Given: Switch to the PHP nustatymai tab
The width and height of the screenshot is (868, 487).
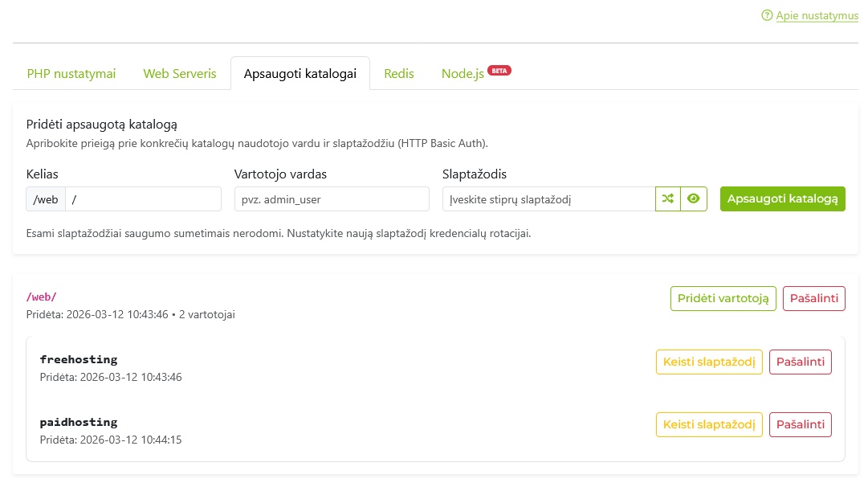Looking at the screenshot, I should 71,74.
